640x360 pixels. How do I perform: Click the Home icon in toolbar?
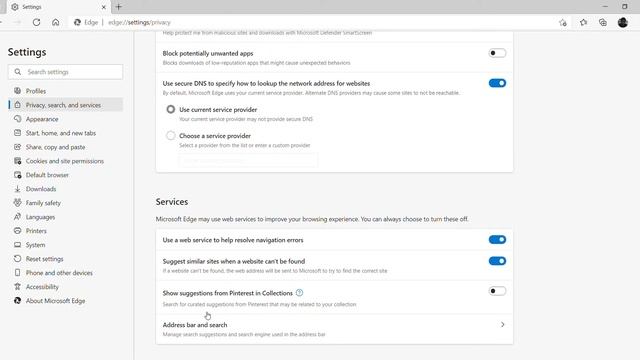point(56,22)
